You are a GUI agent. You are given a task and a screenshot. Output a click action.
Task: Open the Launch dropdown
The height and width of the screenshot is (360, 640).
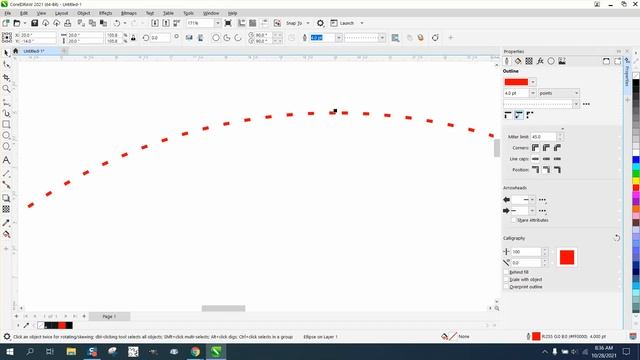[x=362, y=23]
